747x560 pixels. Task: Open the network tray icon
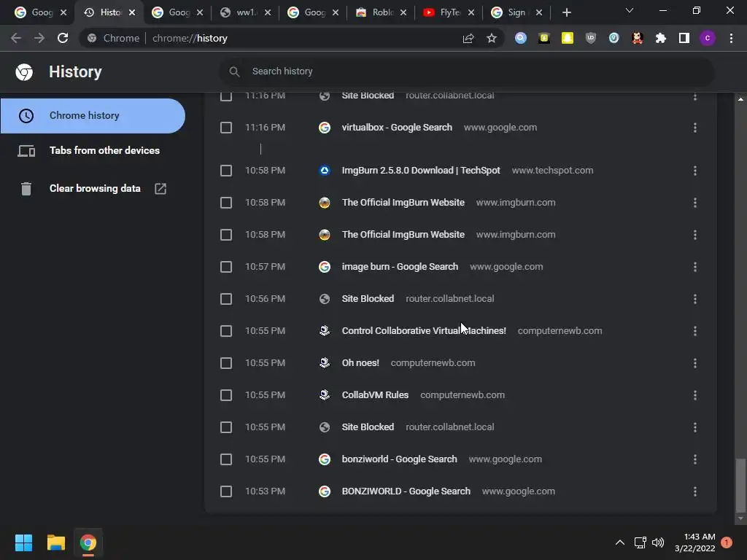click(x=640, y=542)
